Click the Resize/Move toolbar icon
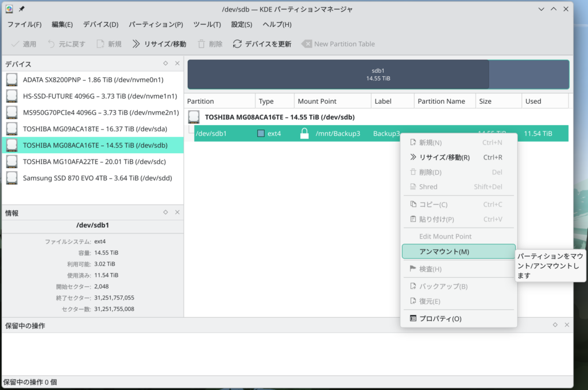Viewport: 588px width, 390px height. (136, 44)
